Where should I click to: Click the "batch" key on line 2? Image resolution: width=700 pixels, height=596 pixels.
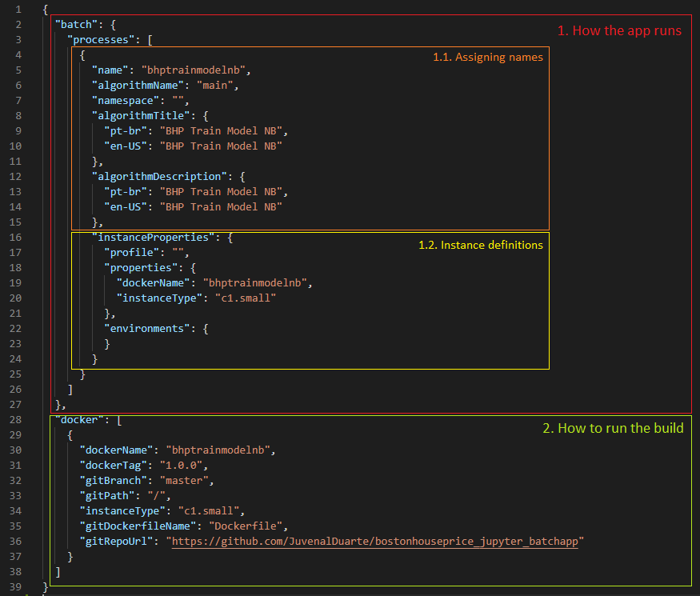point(76,25)
